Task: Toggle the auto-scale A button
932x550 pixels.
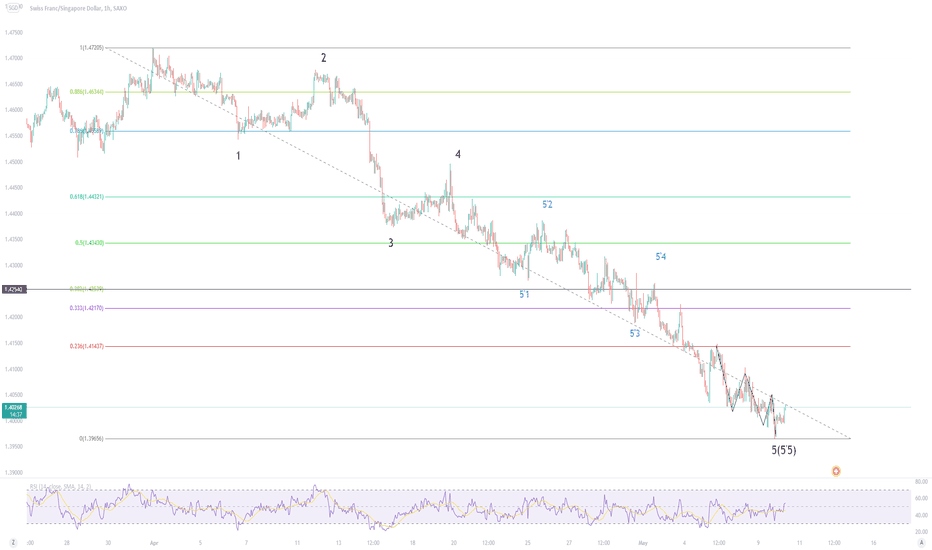Action: (921, 542)
